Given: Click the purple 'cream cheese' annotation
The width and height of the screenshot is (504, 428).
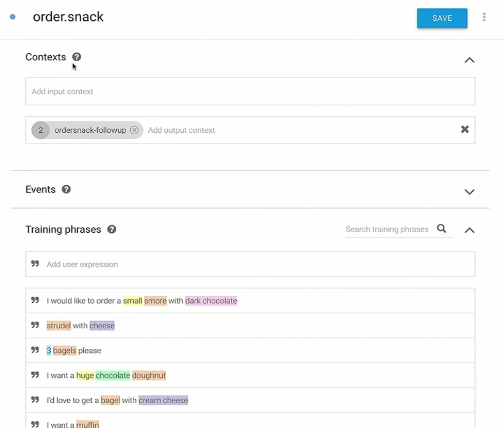Looking at the screenshot, I should click(163, 400).
